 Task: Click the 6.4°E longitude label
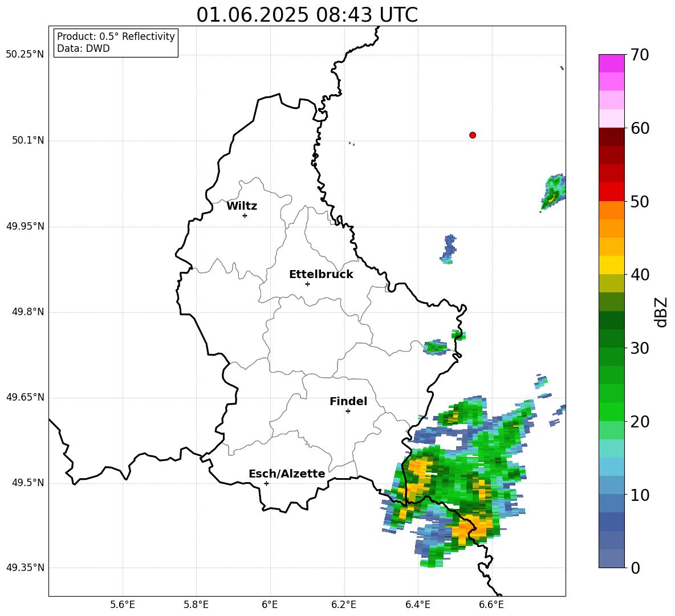click(417, 605)
